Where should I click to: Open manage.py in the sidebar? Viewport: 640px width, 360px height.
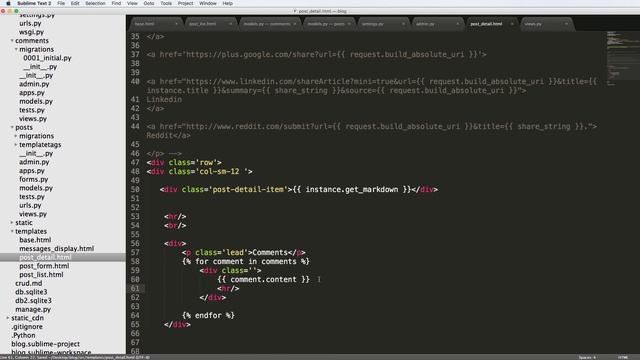click(33, 309)
